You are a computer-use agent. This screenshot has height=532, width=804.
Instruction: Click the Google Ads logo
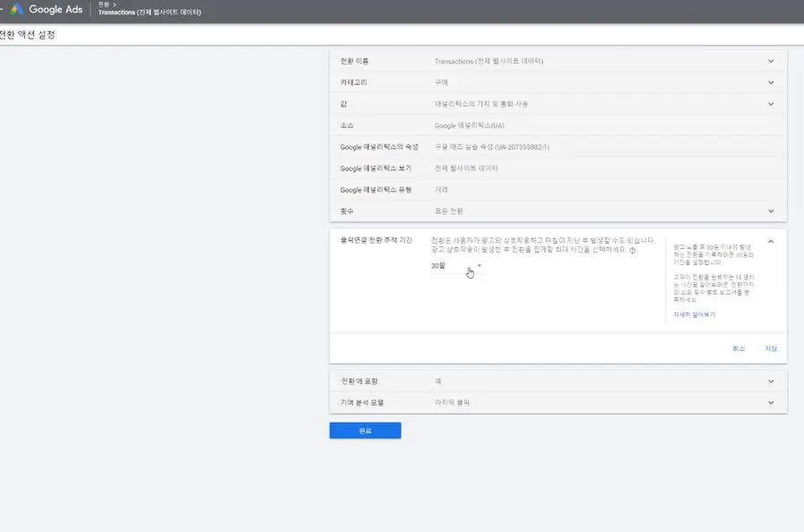click(x=47, y=10)
